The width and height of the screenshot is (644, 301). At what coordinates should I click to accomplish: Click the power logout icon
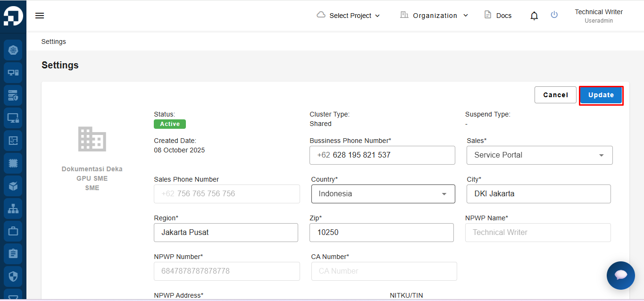(x=554, y=15)
